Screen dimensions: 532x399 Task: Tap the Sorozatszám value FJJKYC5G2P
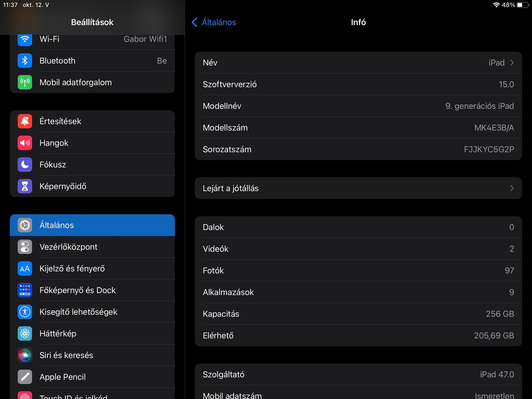[489, 150]
